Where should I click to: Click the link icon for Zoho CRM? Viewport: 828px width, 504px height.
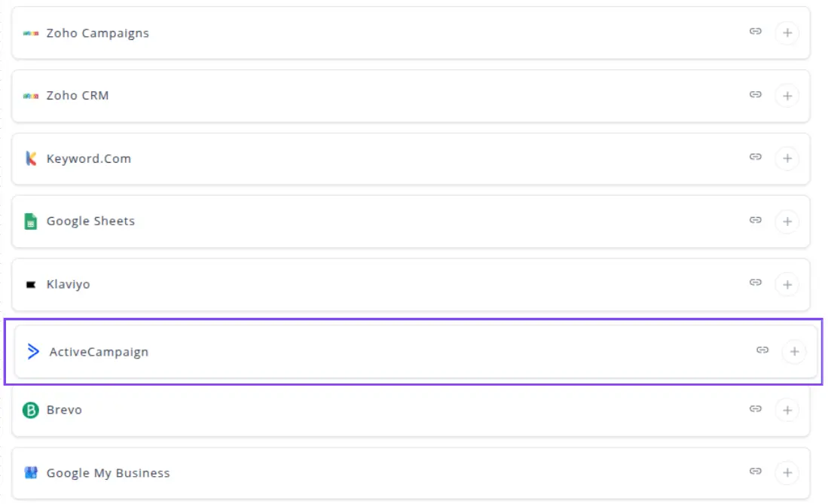point(755,94)
